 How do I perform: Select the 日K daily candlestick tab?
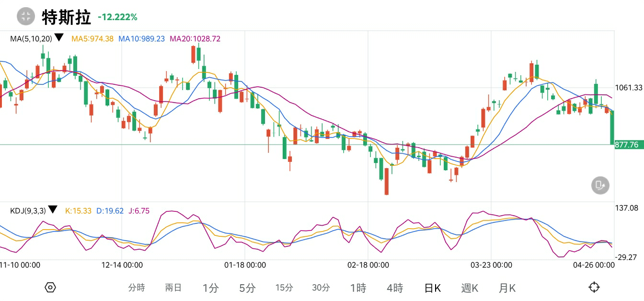tap(432, 288)
